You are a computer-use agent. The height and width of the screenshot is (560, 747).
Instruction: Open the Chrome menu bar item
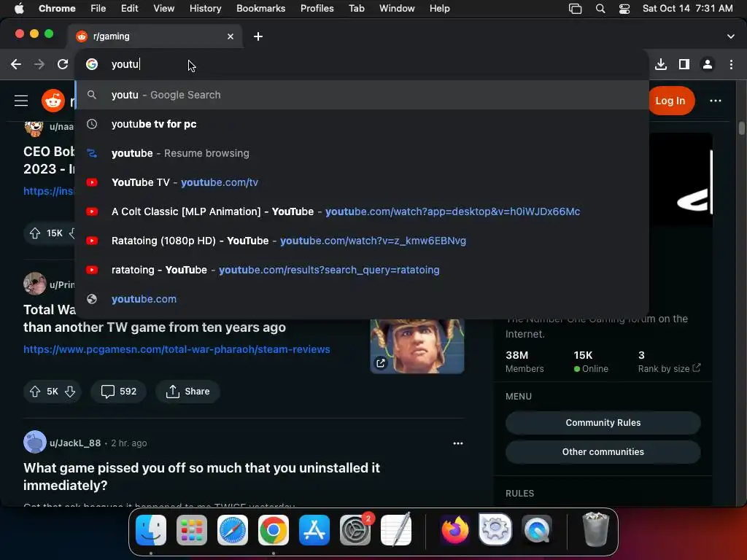57,8
